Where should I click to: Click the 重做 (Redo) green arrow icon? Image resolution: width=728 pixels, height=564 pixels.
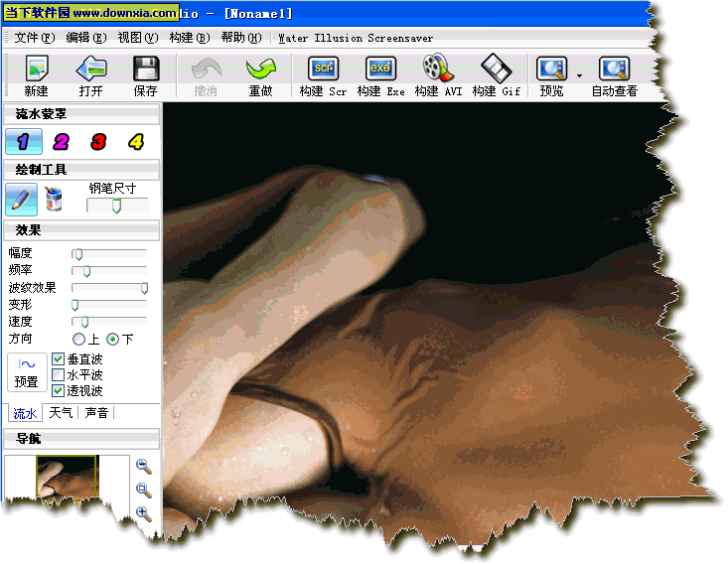[260, 70]
